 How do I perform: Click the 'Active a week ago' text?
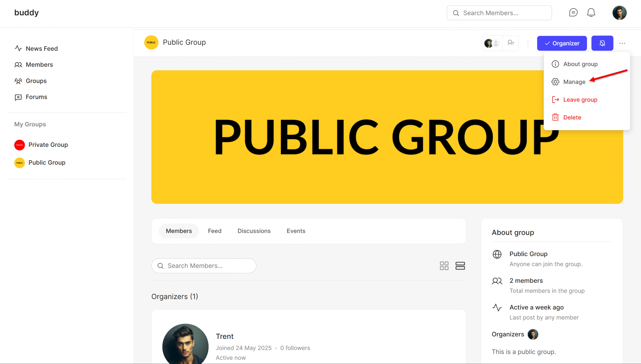tap(537, 307)
